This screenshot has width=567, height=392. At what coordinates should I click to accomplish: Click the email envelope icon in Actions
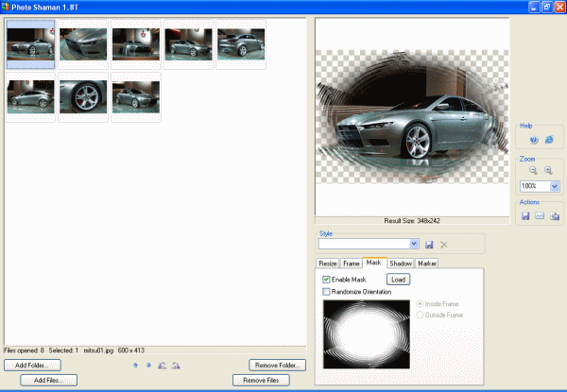(x=541, y=216)
